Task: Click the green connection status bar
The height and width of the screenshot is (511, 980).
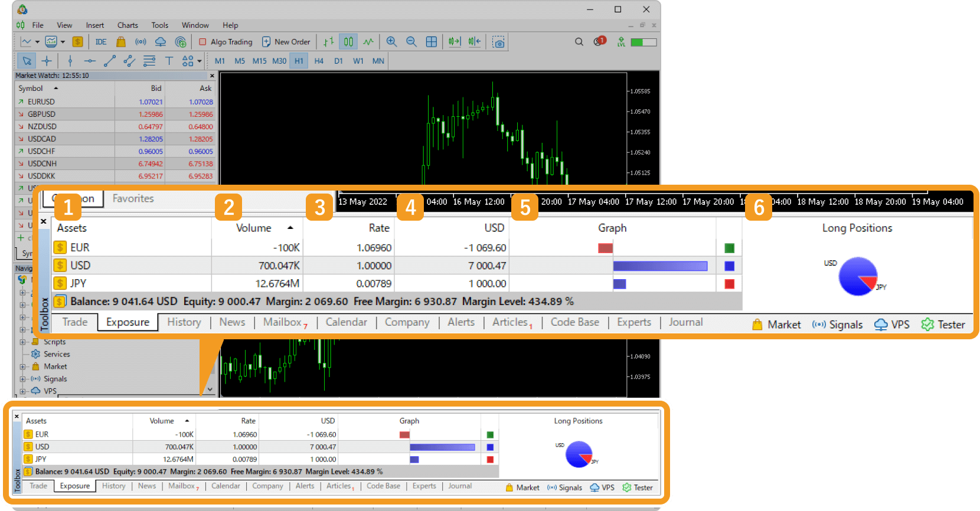Action: 643,42
